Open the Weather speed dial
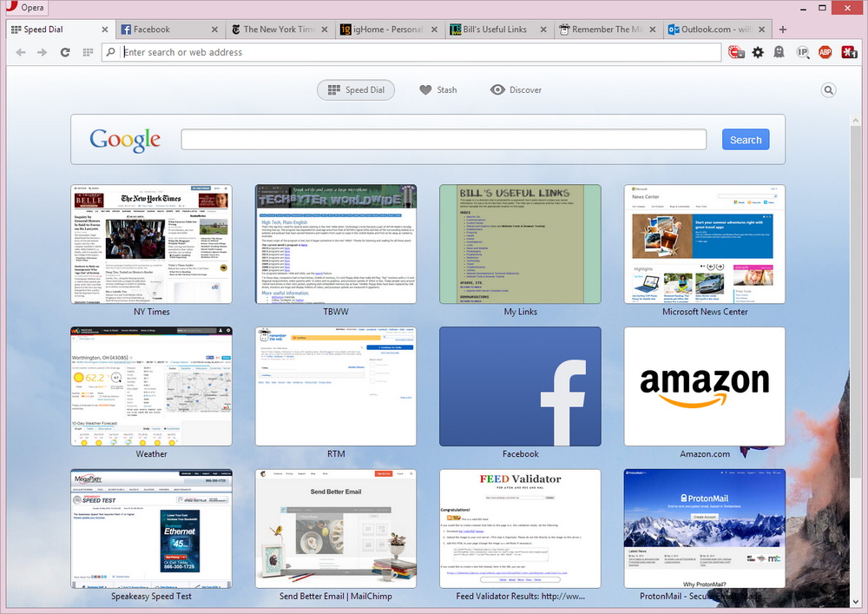 pos(151,386)
